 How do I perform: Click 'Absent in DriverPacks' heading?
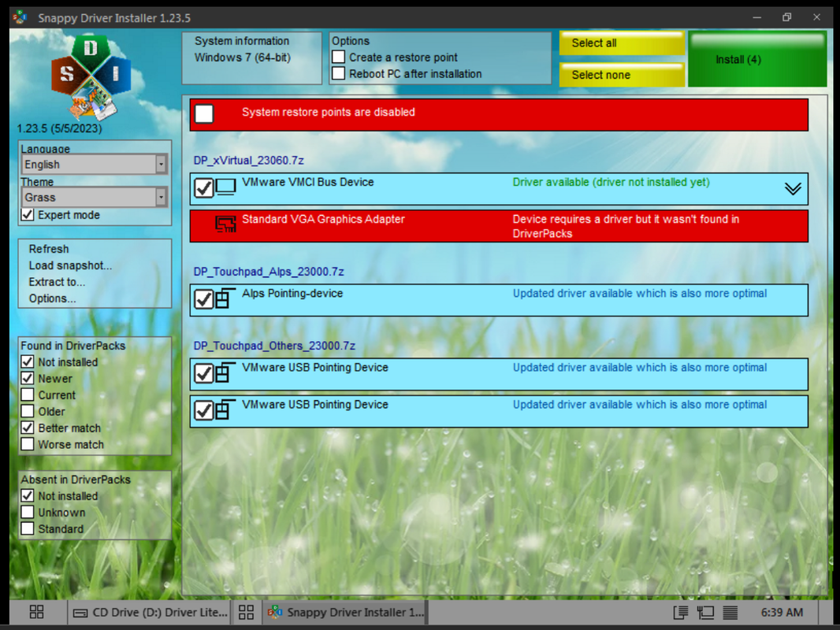[76, 480]
